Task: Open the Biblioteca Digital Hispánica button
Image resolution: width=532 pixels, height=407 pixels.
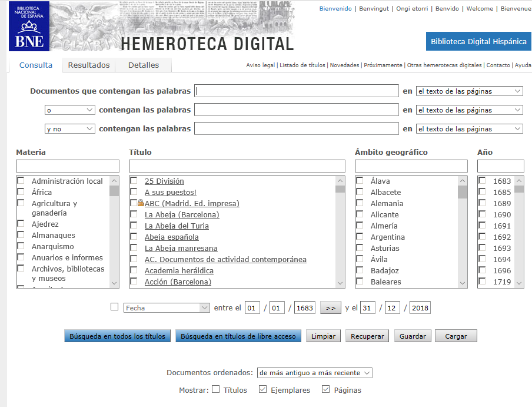Action: [x=478, y=42]
